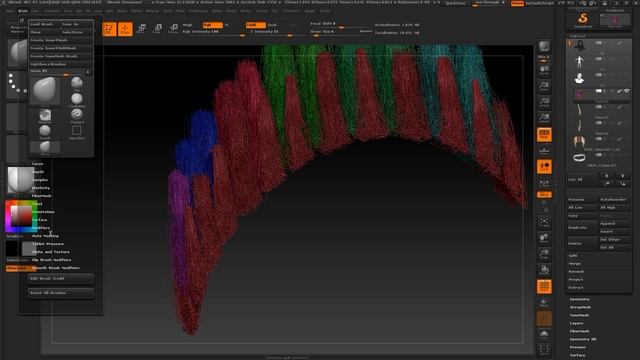Viewport: 640px width, 360px height.
Task: Toggle the Persp perspective button
Action: pos(544,134)
